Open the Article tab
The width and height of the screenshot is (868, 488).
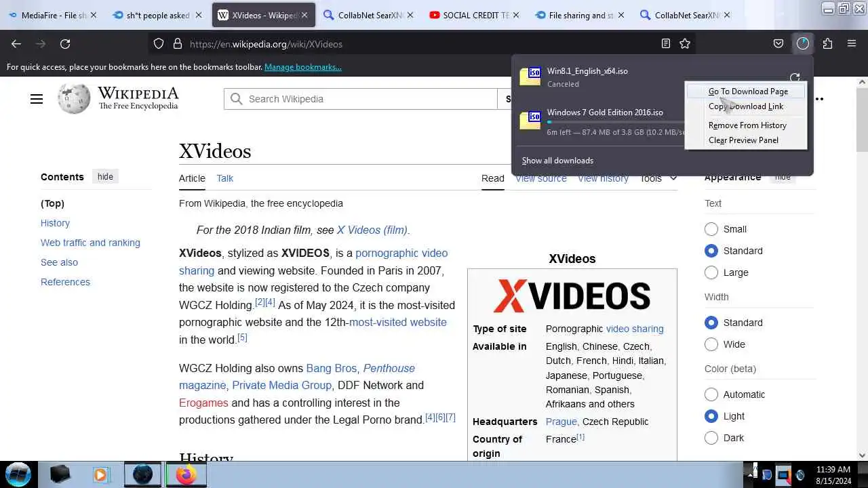(x=192, y=178)
